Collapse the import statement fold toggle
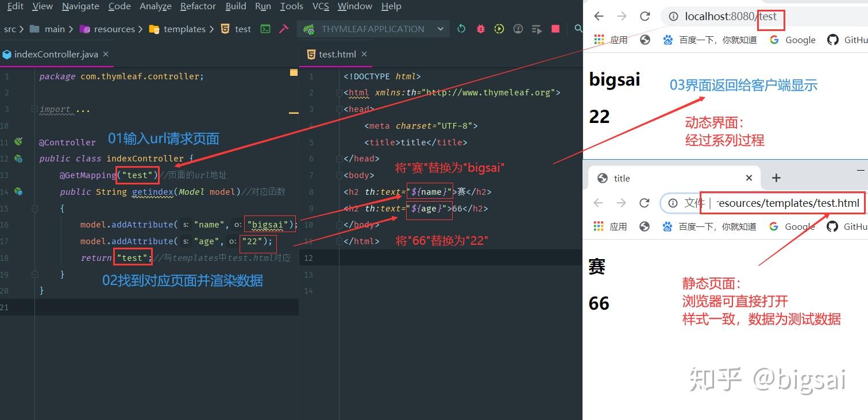Image resolution: width=868 pixels, height=420 pixels. point(34,109)
